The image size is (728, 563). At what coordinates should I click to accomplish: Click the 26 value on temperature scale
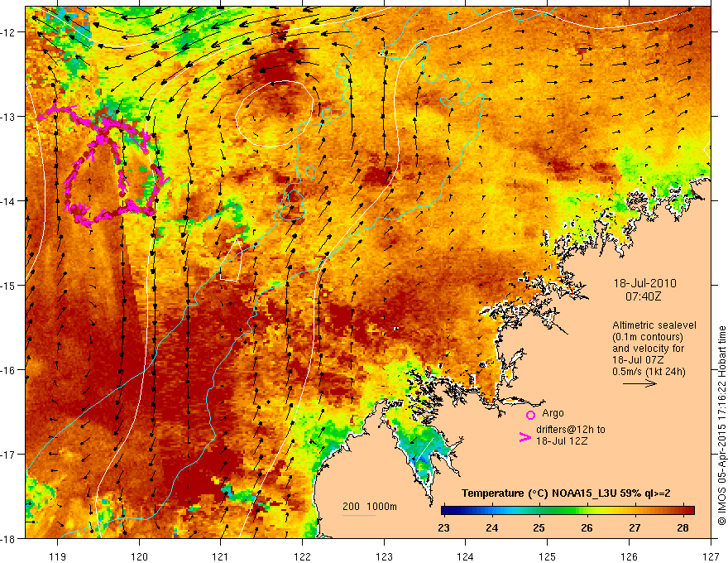point(587,527)
